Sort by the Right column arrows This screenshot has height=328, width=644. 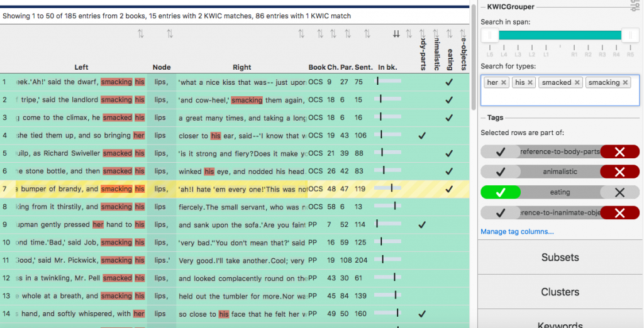[301, 34]
